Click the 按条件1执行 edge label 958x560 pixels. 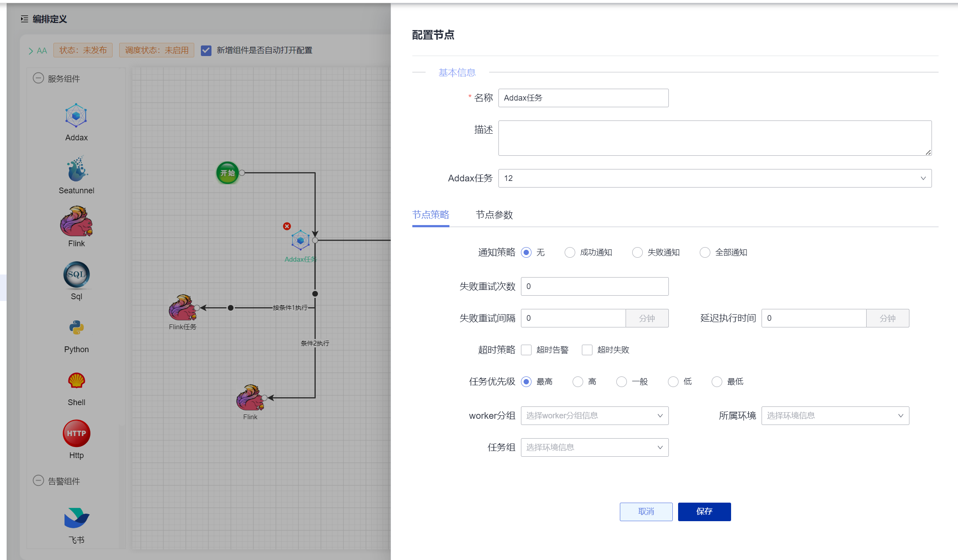pos(290,308)
